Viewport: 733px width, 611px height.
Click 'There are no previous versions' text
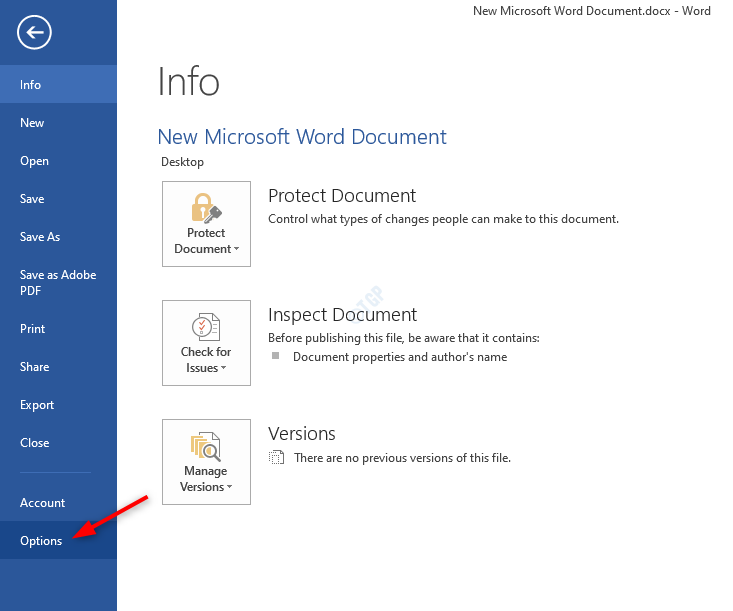tap(402, 458)
